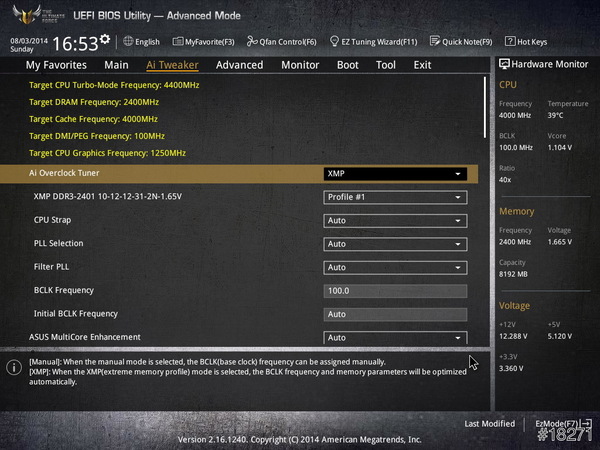Switch to the Advanced tab
This screenshot has height=450, width=600.
click(x=239, y=65)
